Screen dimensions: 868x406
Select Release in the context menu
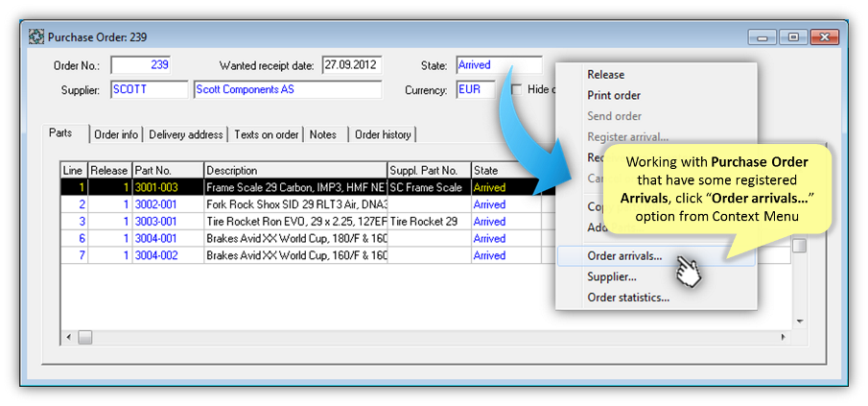tap(605, 75)
